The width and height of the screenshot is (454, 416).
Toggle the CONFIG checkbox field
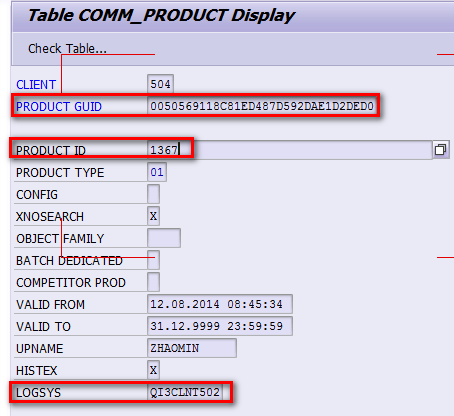[153, 194]
